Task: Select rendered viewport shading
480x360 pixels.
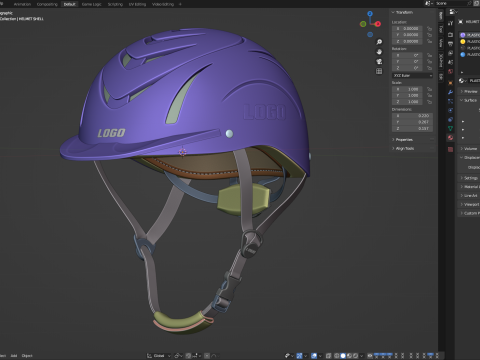Action: coord(355,356)
